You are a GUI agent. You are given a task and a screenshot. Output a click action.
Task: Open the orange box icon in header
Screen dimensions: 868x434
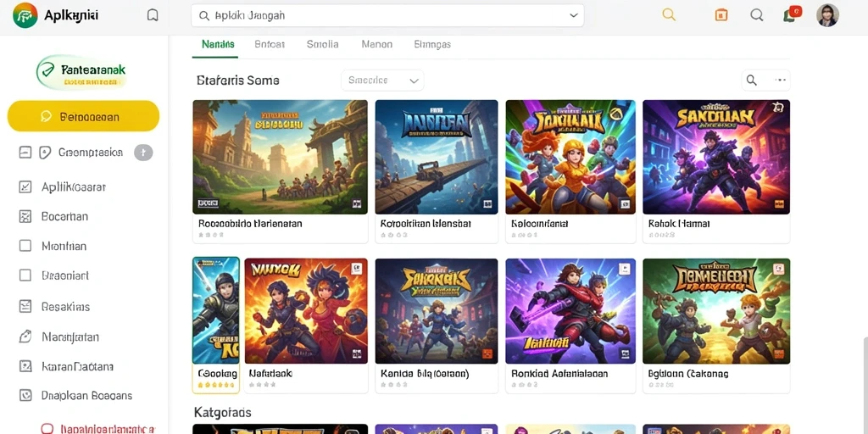click(x=721, y=15)
